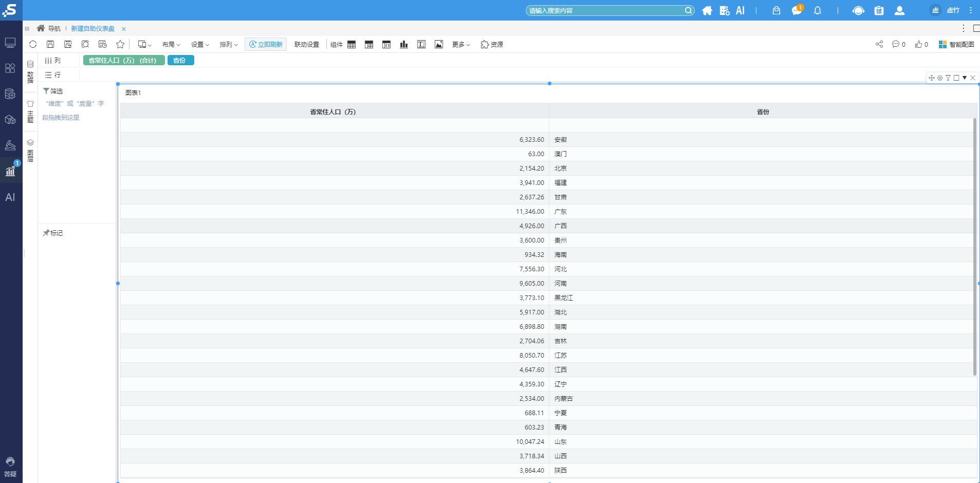Viewport: 980px width, 483px height.
Task: Go to home via house icon in top bar
Action: (707, 10)
